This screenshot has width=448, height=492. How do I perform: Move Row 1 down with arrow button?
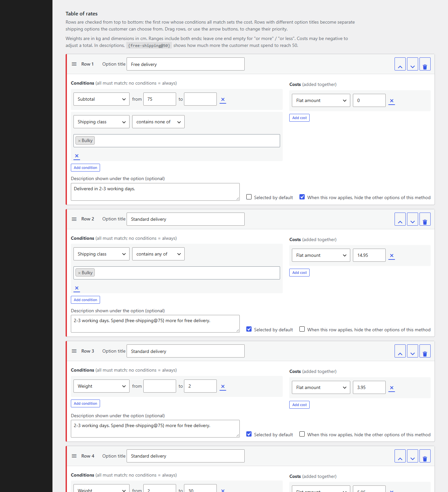[x=413, y=64]
